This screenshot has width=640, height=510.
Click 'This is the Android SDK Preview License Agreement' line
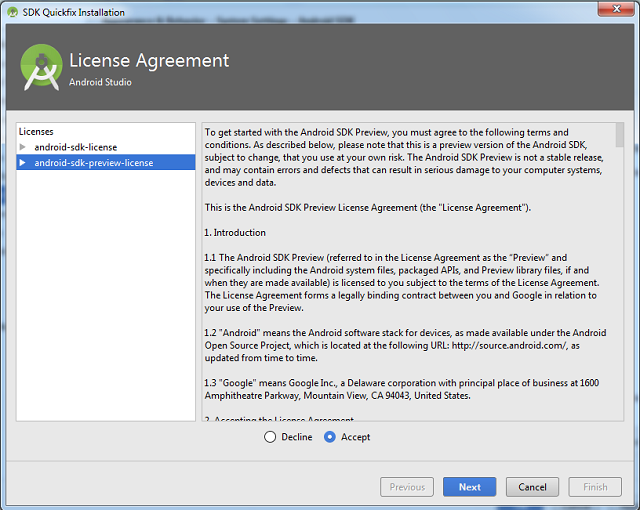click(x=367, y=208)
